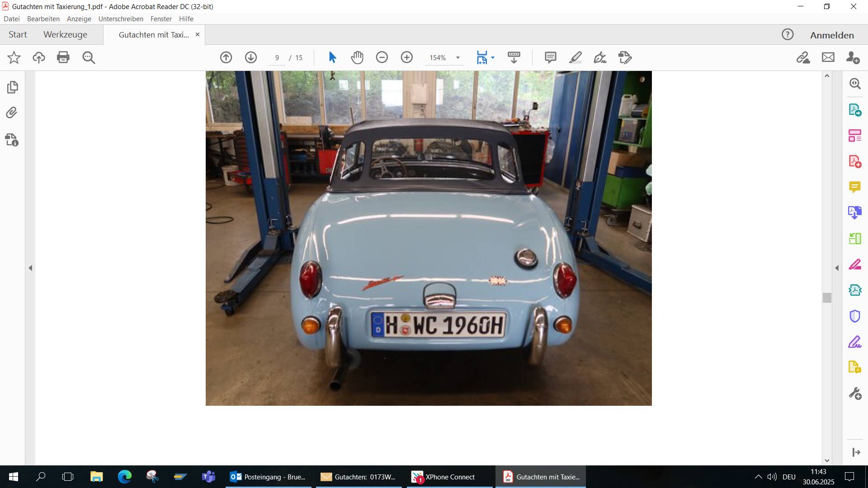
Task: Open Posteingang Outlook in the taskbar
Action: pyautogui.click(x=268, y=477)
